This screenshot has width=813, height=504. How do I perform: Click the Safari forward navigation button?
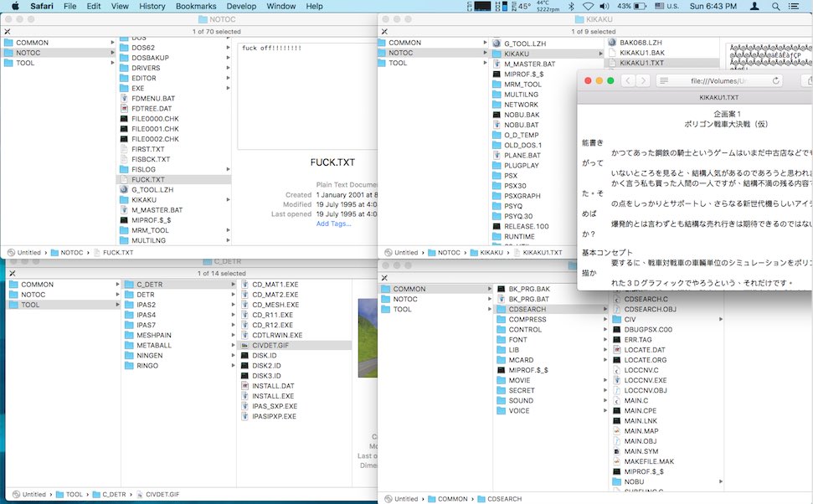tap(644, 81)
